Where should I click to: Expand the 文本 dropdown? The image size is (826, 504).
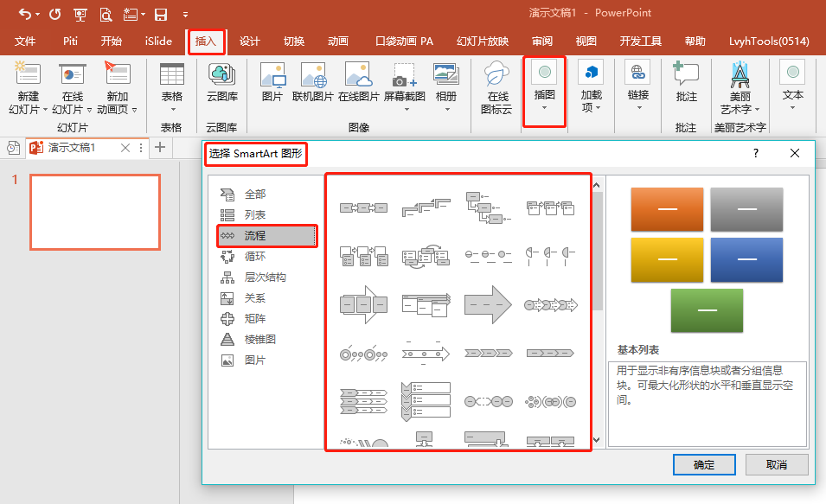click(792, 107)
